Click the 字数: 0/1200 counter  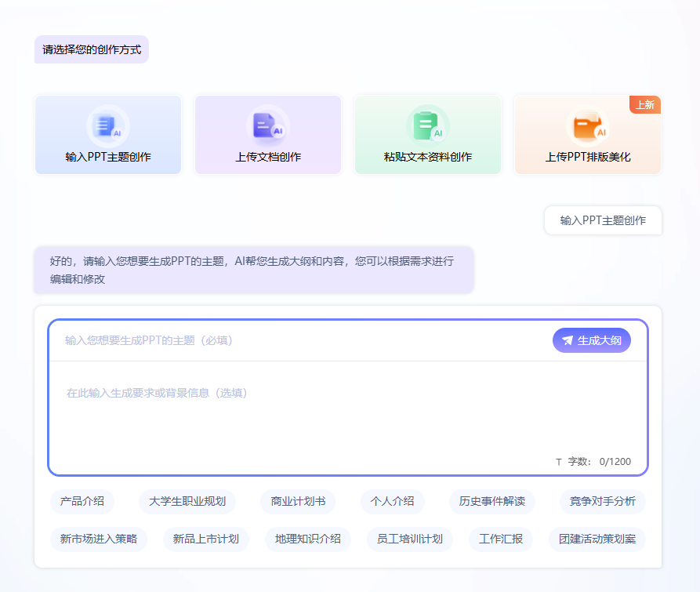point(599,462)
